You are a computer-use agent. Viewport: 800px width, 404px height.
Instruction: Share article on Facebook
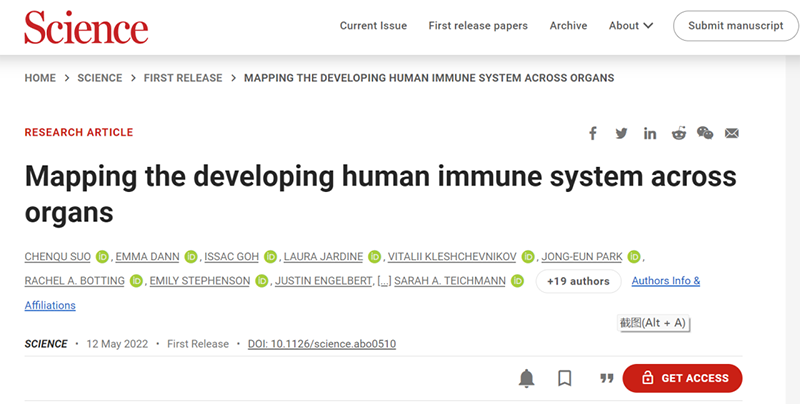click(x=593, y=134)
